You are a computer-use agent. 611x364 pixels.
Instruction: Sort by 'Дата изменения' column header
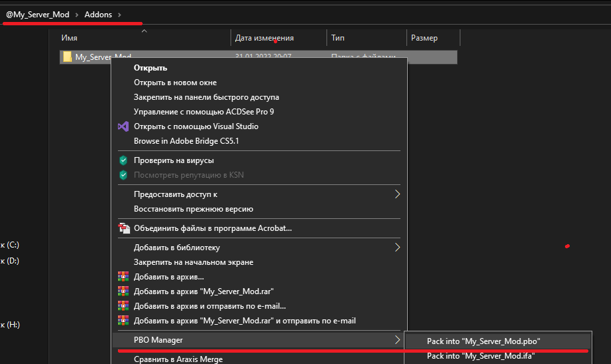pyautogui.click(x=265, y=38)
